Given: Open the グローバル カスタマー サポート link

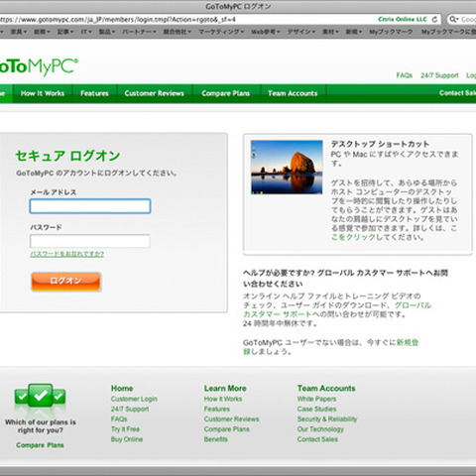Looking at the screenshot, I should pos(337,309).
